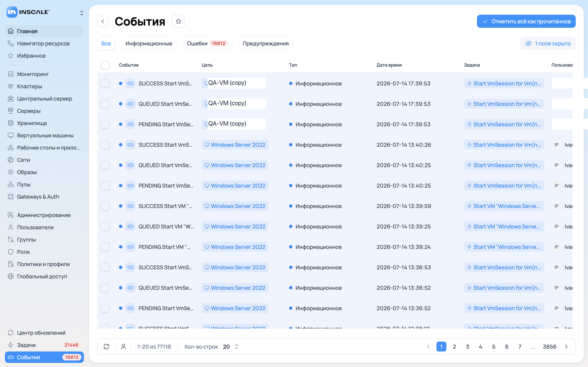The width and height of the screenshot is (588, 367).
Task: Go back using the left chevron button
Action: [103, 21]
